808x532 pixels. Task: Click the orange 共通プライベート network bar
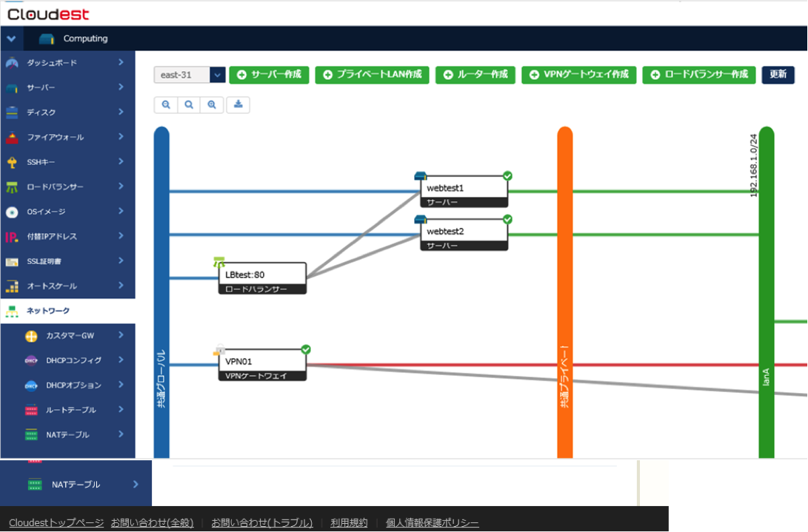[x=564, y=296]
